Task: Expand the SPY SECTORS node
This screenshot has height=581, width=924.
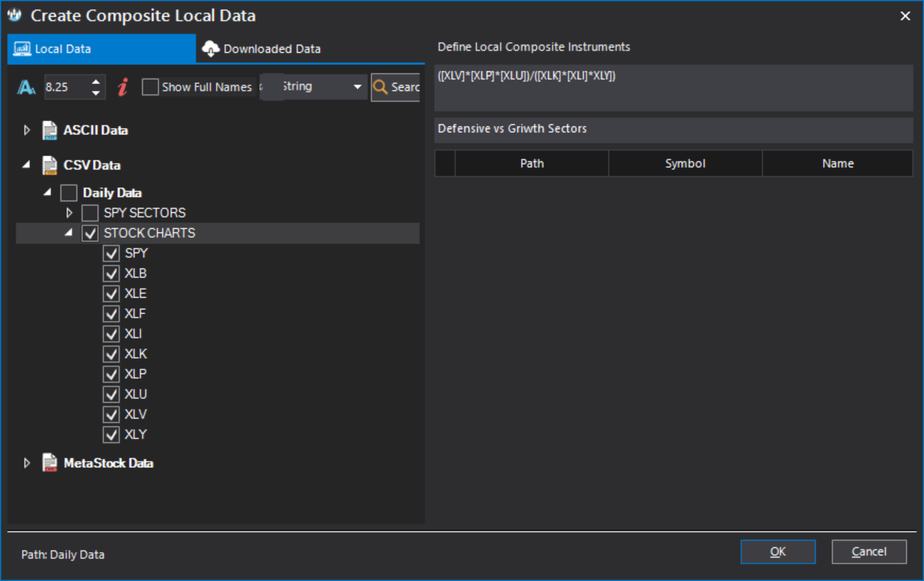Action: [x=69, y=213]
